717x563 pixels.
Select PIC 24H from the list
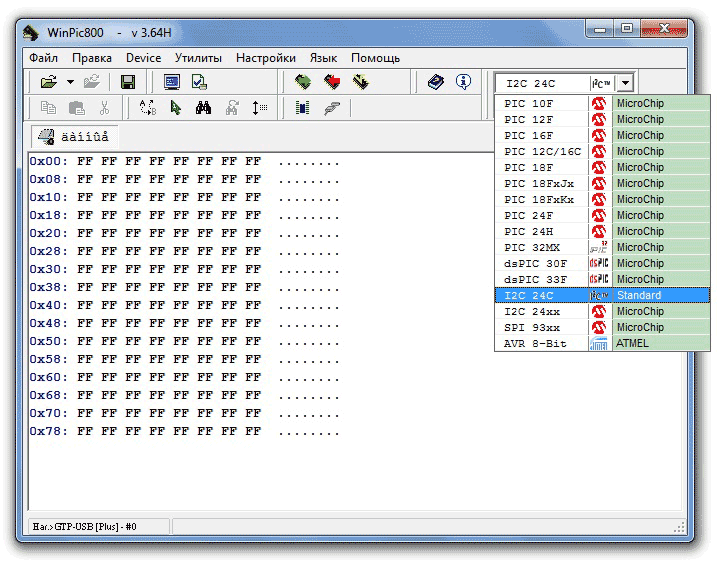click(x=602, y=231)
